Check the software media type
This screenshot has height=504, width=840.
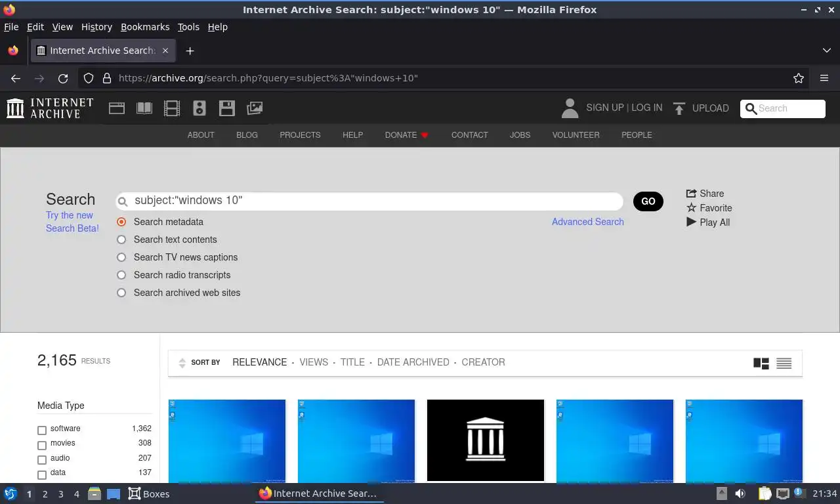42,430
